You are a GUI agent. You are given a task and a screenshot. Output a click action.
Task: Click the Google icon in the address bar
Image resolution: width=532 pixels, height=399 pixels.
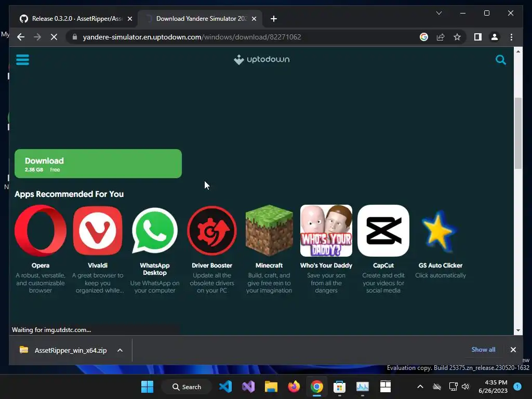[x=424, y=37]
